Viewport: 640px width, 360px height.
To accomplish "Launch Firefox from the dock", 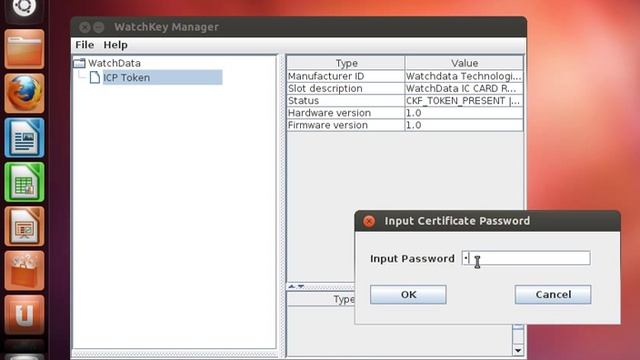I will tap(24, 93).
